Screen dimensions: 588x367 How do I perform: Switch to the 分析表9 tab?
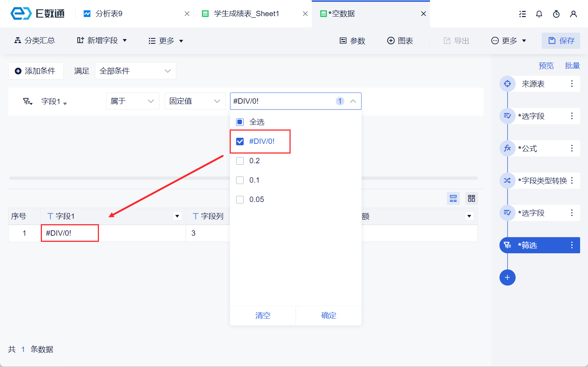tap(109, 14)
